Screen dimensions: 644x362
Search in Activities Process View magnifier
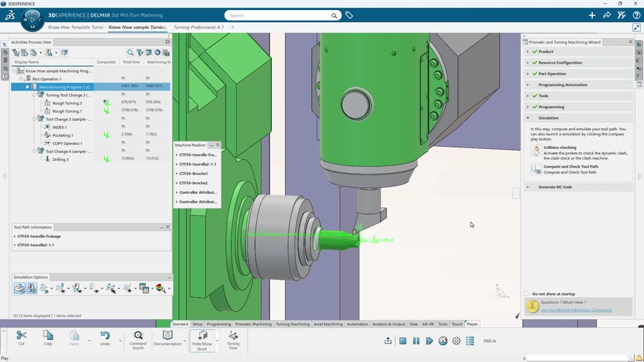coord(130,52)
